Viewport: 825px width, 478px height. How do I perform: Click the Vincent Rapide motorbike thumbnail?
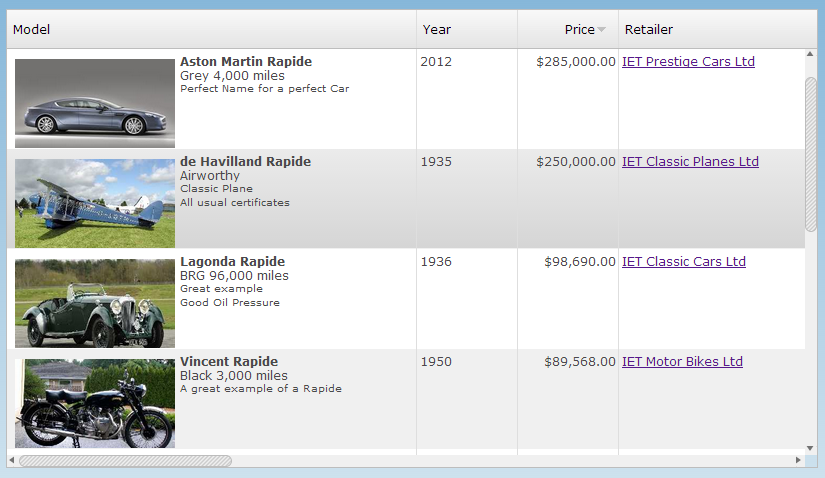click(95, 403)
